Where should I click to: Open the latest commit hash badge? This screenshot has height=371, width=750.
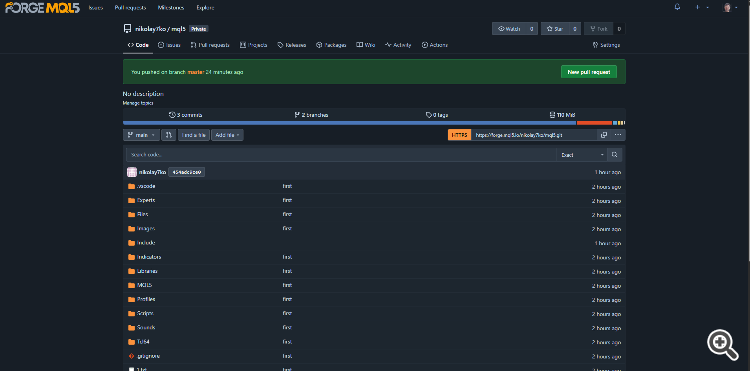click(187, 172)
